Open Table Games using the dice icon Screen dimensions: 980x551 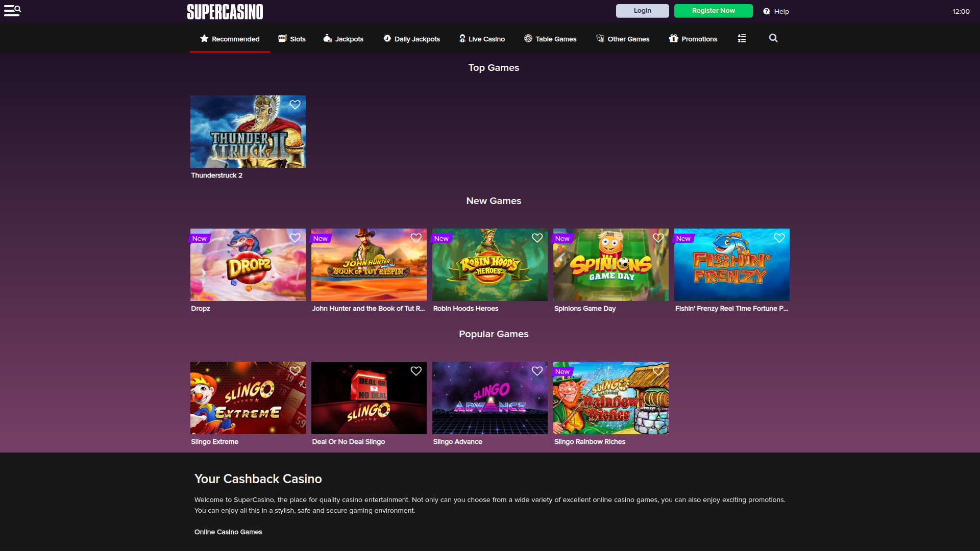[528, 38]
